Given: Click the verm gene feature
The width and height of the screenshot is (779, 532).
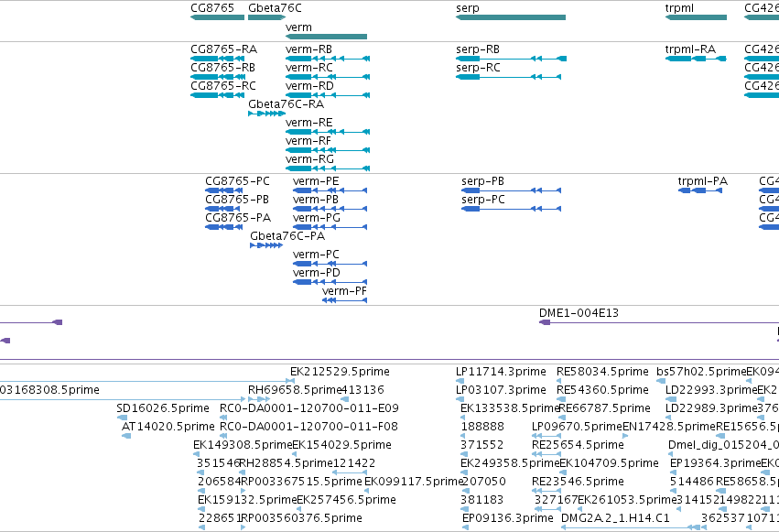Looking at the screenshot, I should pyautogui.click(x=327, y=37).
